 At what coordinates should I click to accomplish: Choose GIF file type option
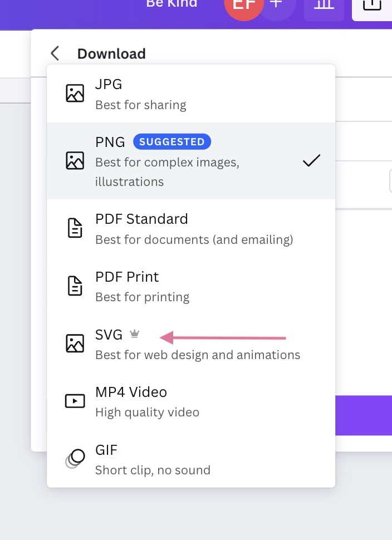(191, 459)
